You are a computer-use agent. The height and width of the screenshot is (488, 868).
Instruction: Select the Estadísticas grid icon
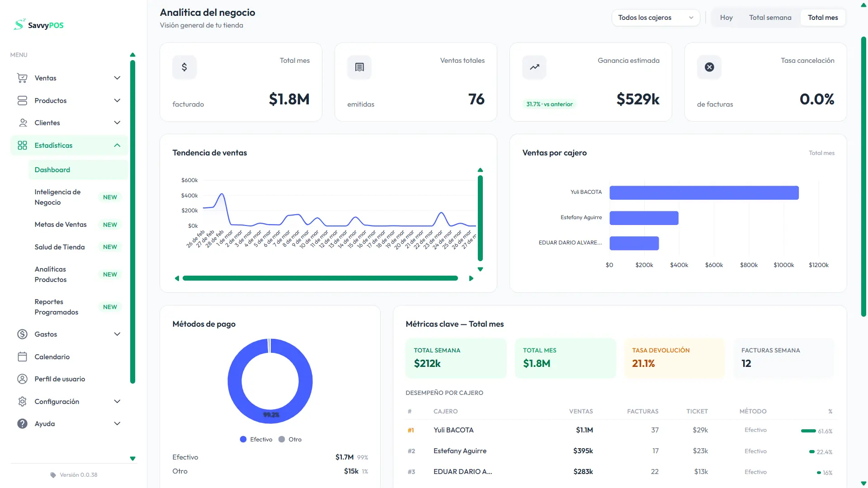click(x=23, y=145)
